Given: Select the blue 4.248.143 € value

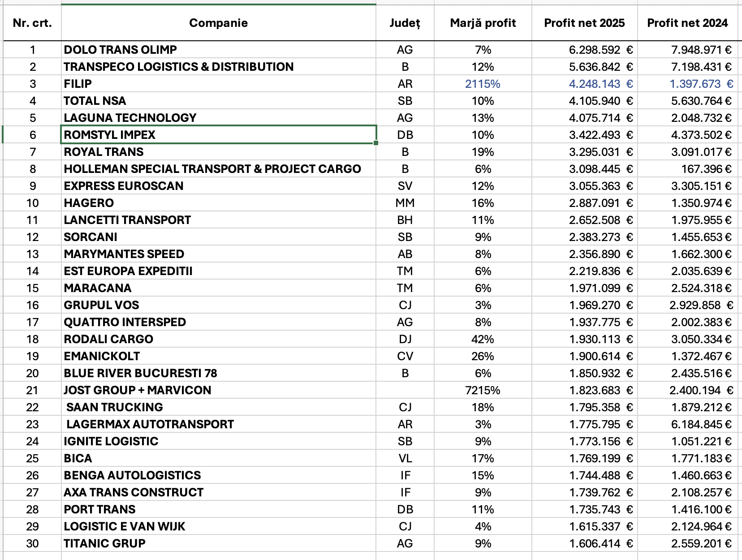Looking at the screenshot, I should click(601, 84).
